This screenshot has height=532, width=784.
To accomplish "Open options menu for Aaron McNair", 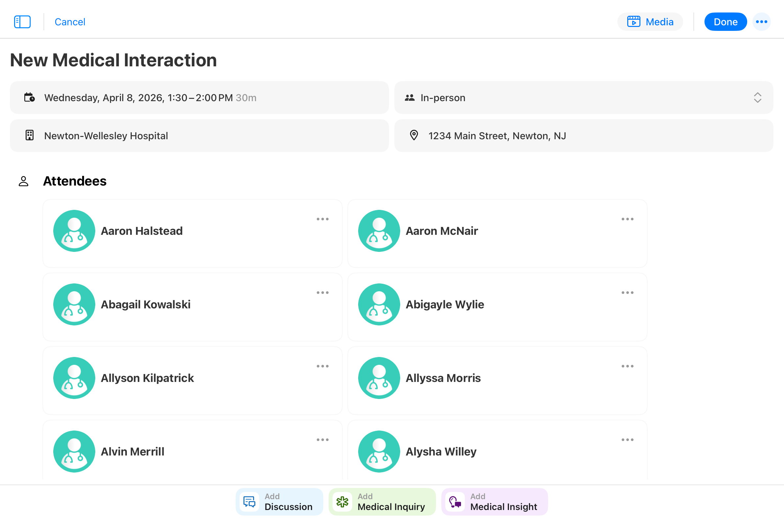I will coord(627,219).
